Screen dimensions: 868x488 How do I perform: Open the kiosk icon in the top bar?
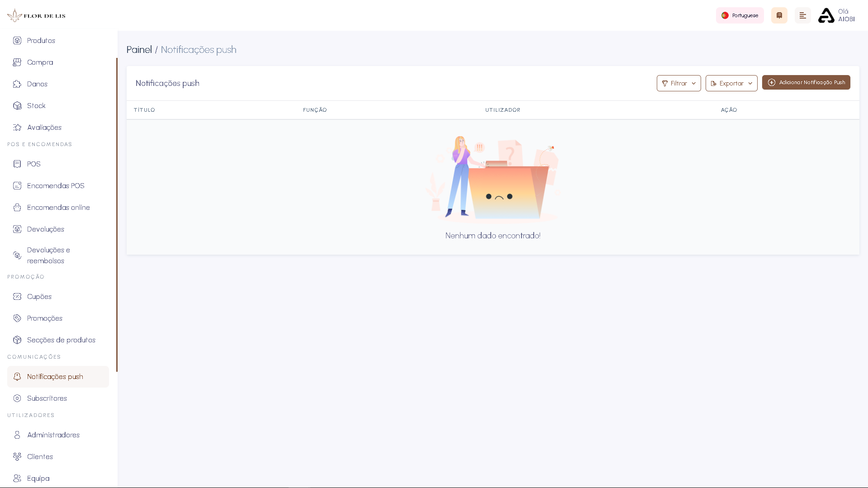tap(779, 15)
